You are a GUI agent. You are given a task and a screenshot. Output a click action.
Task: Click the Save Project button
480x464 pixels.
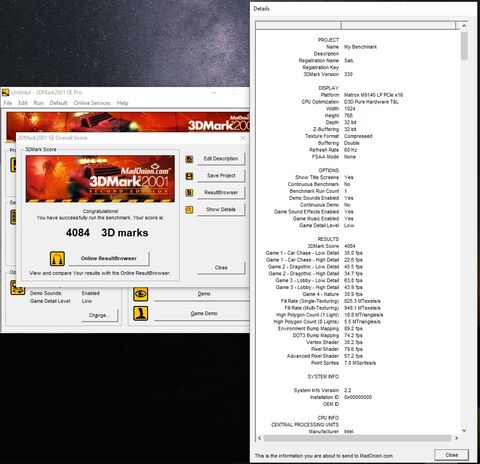pyautogui.click(x=221, y=176)
